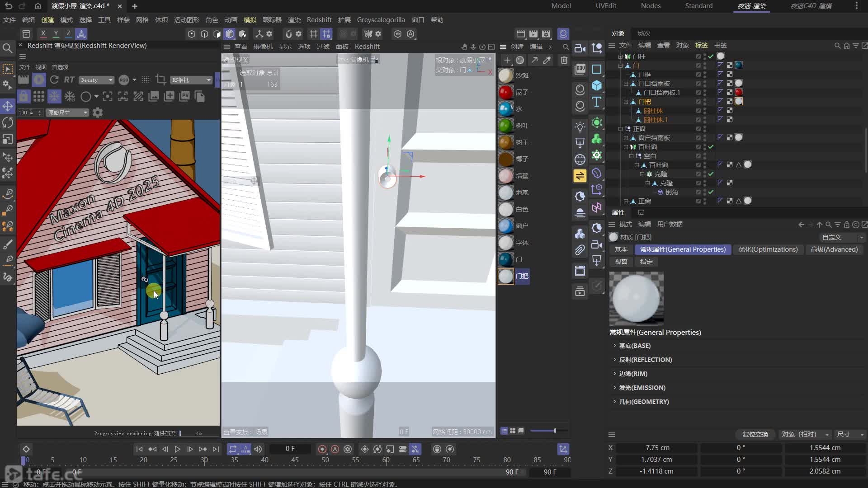Click the 指定 assign button
The image size is (868, 488).
point(646,262)
